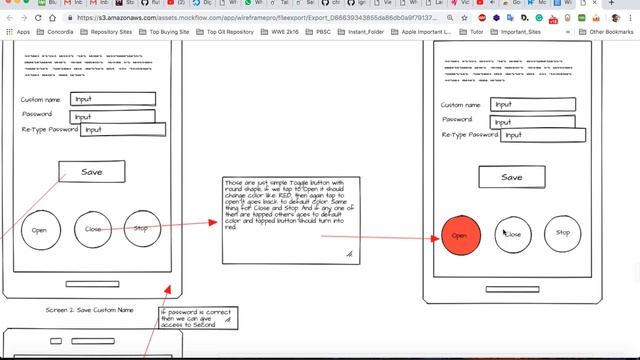Open the Chrome three-dot menu
Screen dimensions: 640x360
tap(631, 18)
